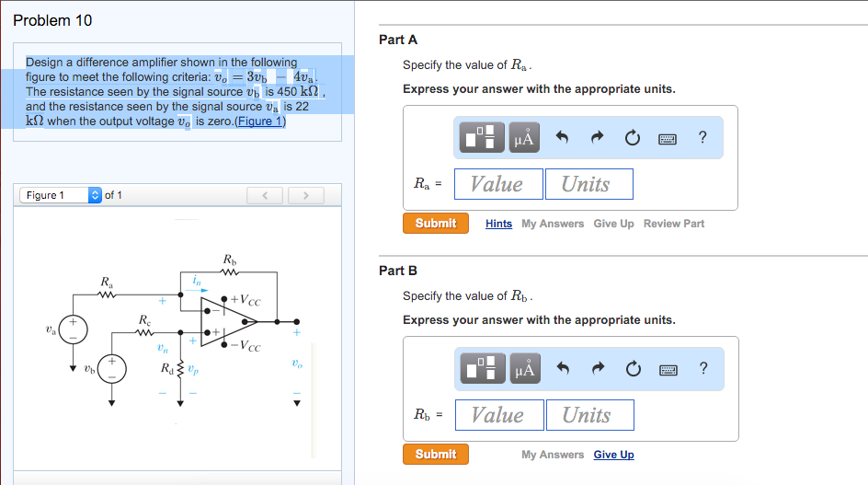Redo the entry in Part A toolbar

(x=597, y=138)
